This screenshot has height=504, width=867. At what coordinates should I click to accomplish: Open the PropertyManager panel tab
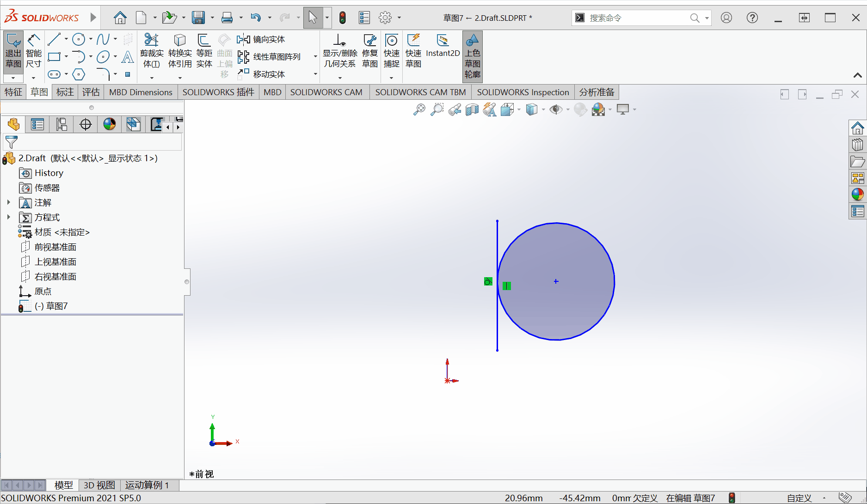[37, 124]
